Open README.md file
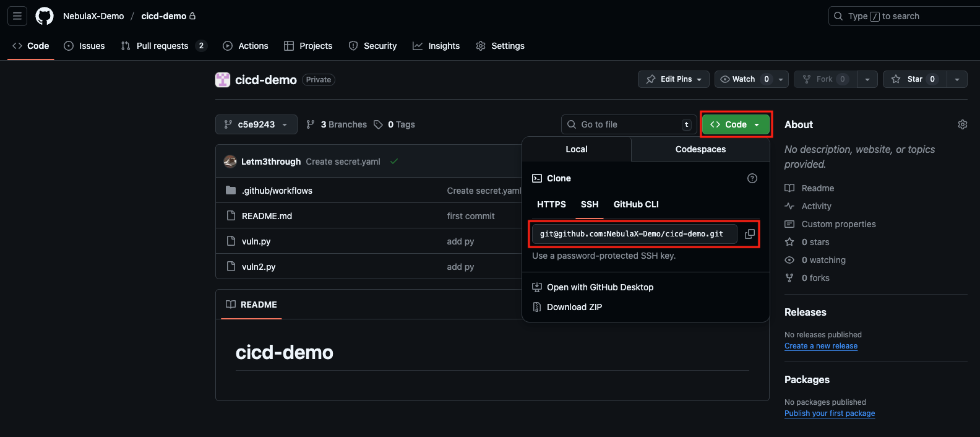980x437 pixels. coord(267,216)
